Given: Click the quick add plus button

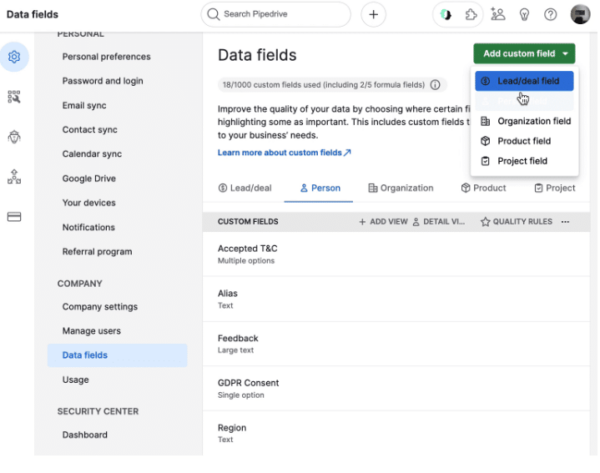Looking at the screenshot, I should pyautogui.click(x=373, y=15).
